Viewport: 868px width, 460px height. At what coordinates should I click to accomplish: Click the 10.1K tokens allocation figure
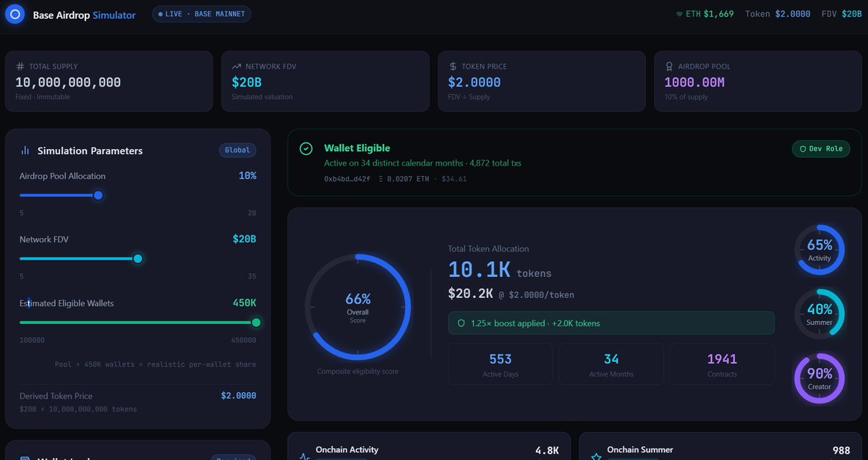tap(500, 271)
